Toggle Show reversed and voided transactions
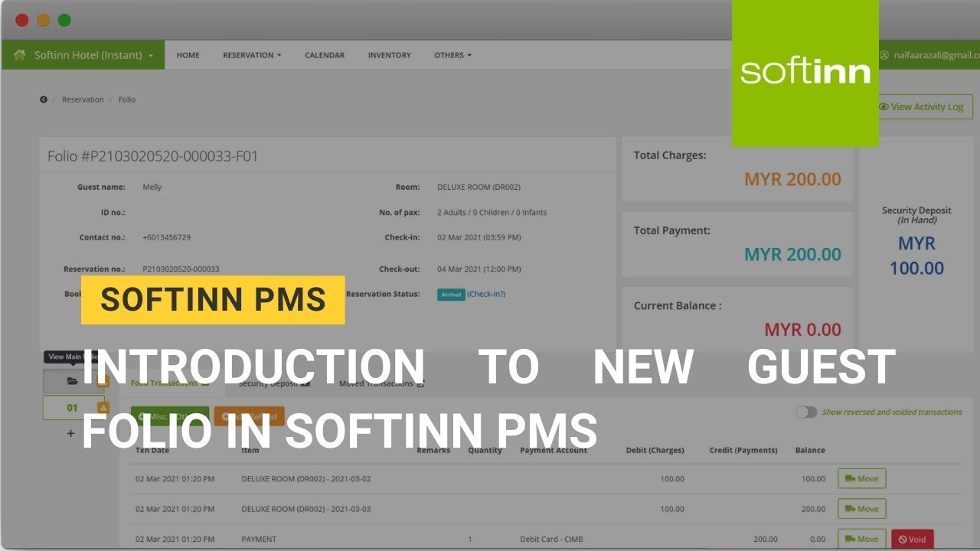This screenshot has height=551, width=980. pyautogui.click(x=806, y=412)
